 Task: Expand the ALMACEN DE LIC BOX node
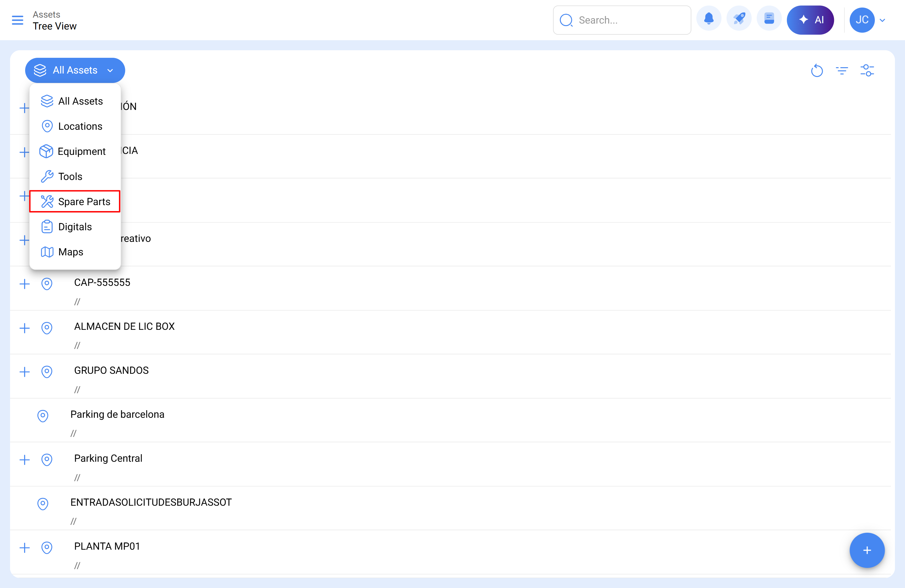(x=24, y=328)
